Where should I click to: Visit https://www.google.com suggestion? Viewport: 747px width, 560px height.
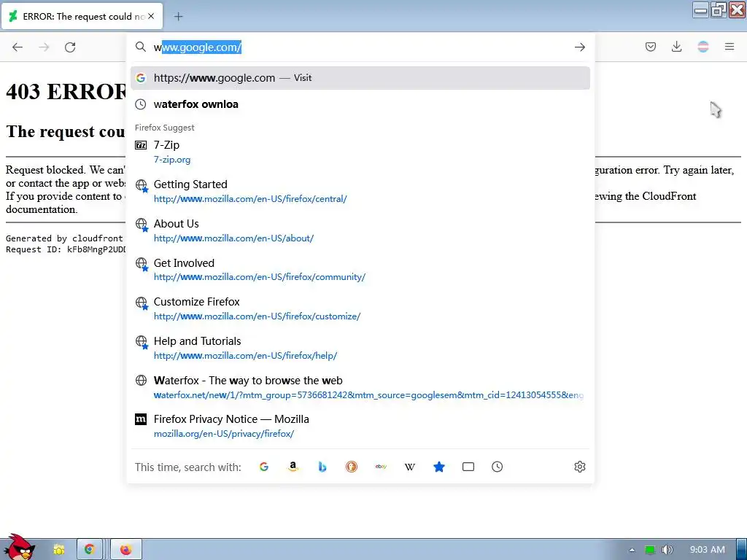[360, 77]
